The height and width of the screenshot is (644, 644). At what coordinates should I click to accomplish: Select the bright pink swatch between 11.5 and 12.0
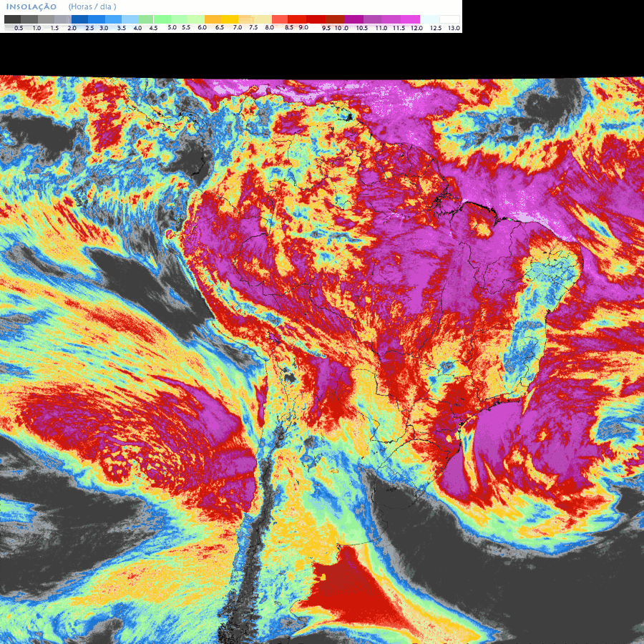click(410, 19)
